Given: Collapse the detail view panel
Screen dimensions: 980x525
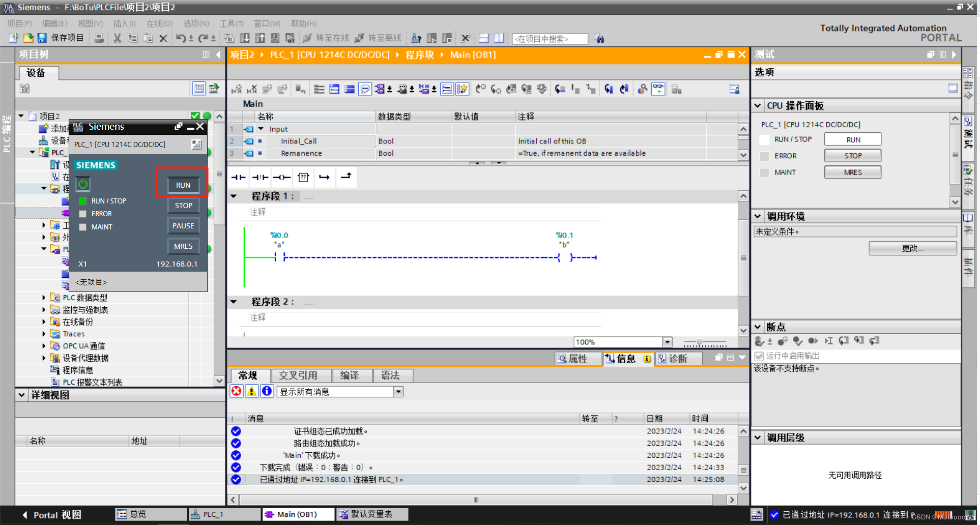Looking at the screenshot, I should [x=22, y=395].
